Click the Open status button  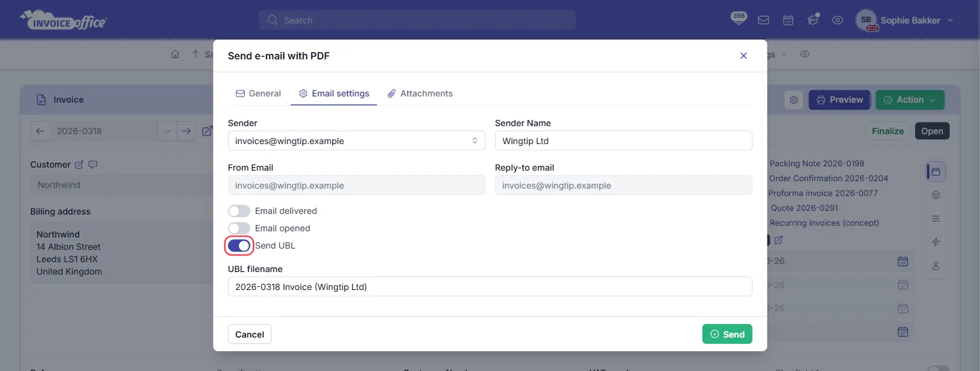[932, 131]
